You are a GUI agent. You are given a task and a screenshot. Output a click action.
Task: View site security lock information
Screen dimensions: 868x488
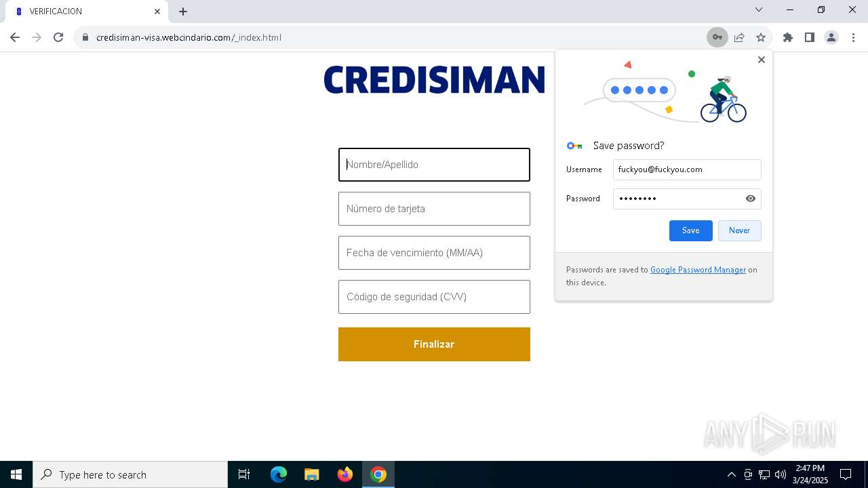[x=85, y=37]
